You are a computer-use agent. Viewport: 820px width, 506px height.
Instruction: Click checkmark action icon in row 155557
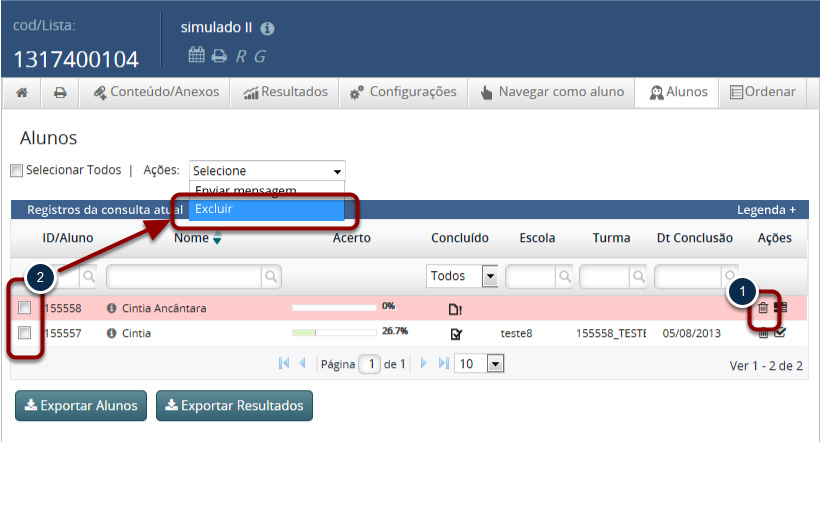coord(780,332)
